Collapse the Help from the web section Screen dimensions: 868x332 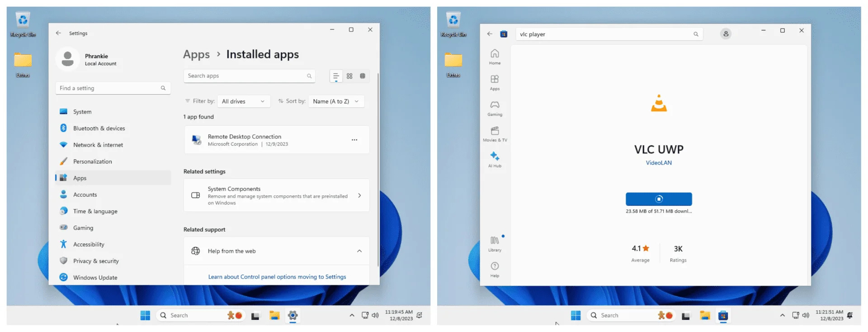pyautogui.click(x=359, y=251)
